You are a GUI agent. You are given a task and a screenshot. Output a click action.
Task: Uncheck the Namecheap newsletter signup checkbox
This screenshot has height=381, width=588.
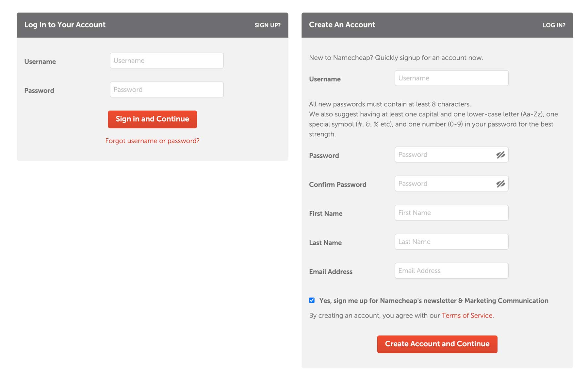(x=311, y=300)
